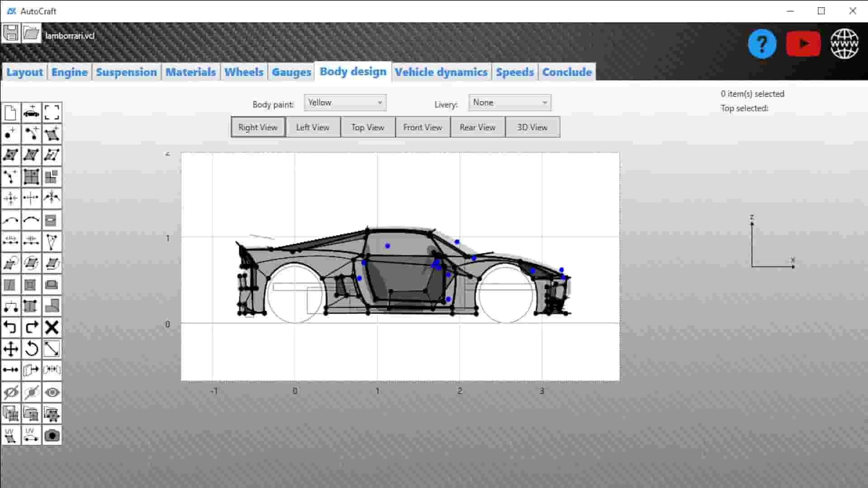
Task: Open the camera render icon at sidebar bottom
Action: [x=52, y=435]
